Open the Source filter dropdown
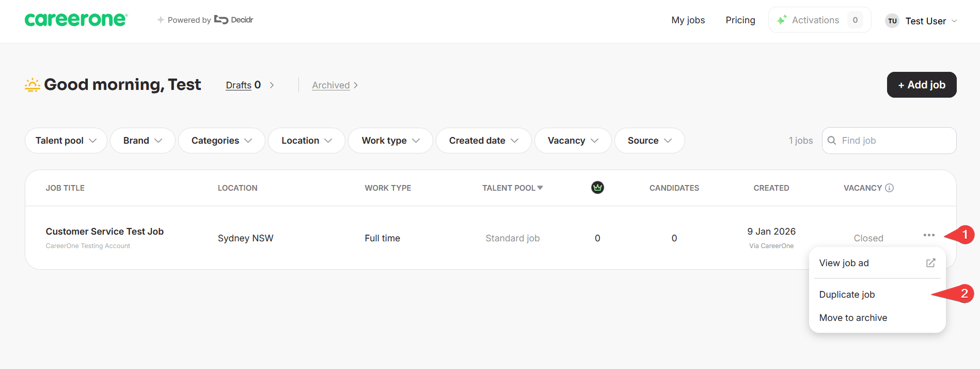Image resolution: width=980 pixels, height=369 pixels. (650, 141)
